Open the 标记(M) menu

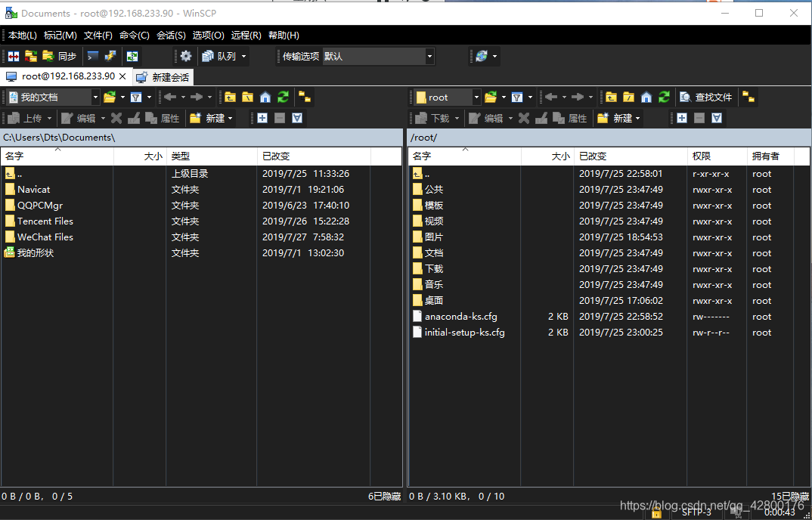click(60, 36)
